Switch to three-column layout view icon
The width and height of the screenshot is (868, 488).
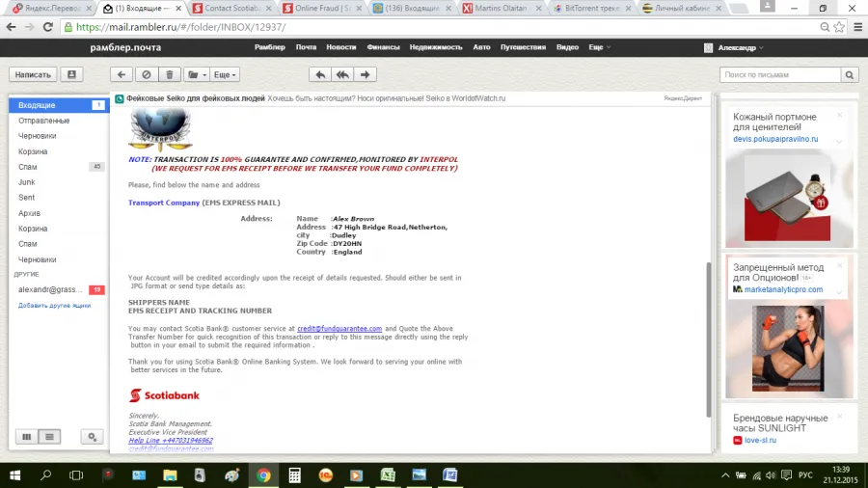(27, 437)
